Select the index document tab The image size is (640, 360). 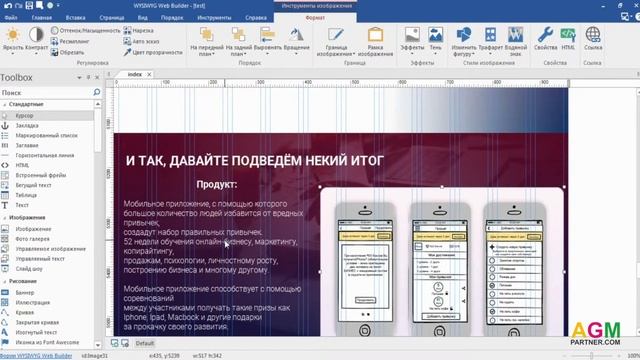(x=134, y=74)
